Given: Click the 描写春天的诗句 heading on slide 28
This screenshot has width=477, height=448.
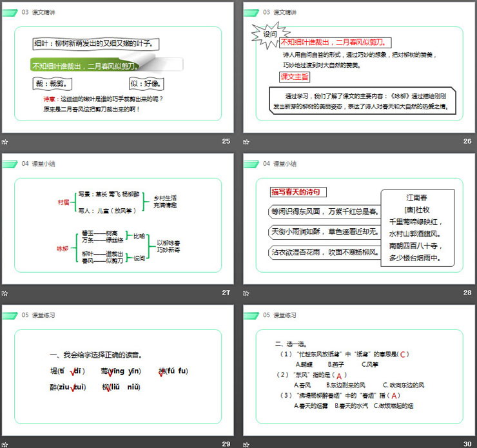Looking at the screenshot, I should point(295,192).
